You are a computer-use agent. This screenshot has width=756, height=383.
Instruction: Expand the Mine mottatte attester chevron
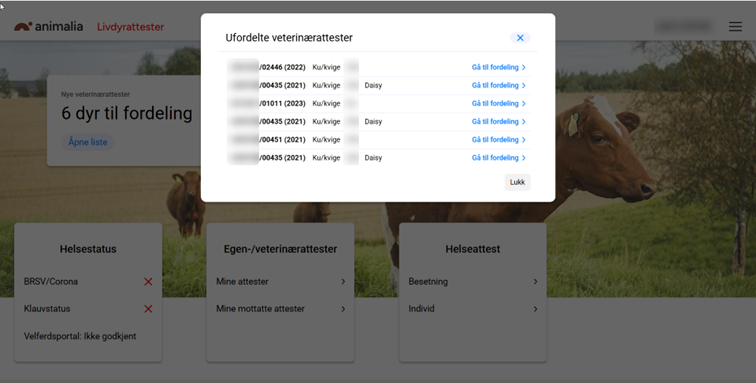343,309
